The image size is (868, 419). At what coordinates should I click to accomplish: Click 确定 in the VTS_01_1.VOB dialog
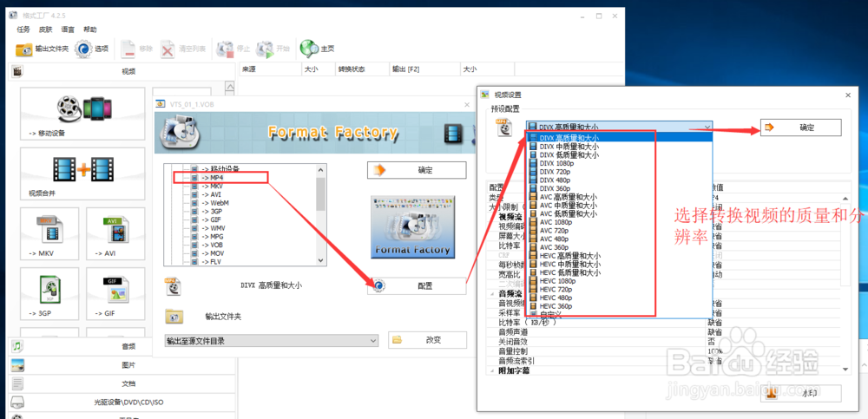tap(417, 170)
